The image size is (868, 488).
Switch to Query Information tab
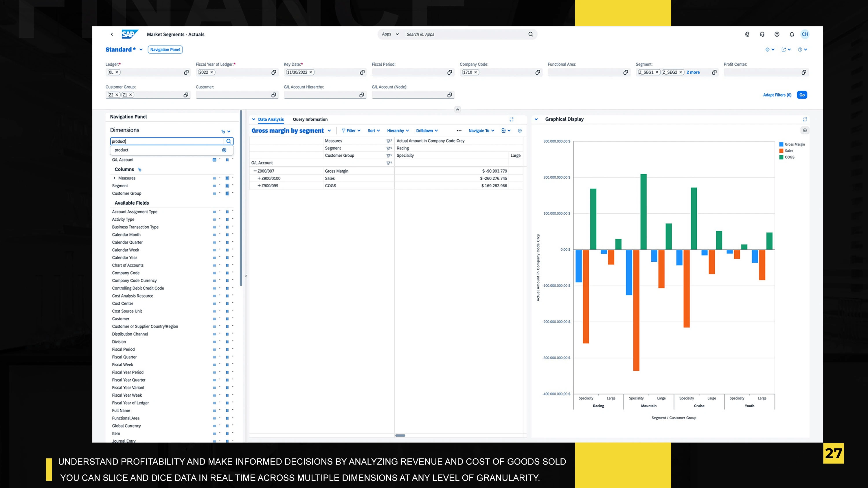pyautogui.click(x=310, y=119)
